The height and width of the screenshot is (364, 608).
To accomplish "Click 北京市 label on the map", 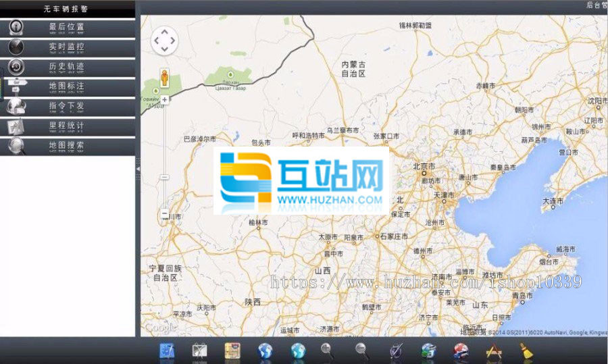I will click(424, 166).
